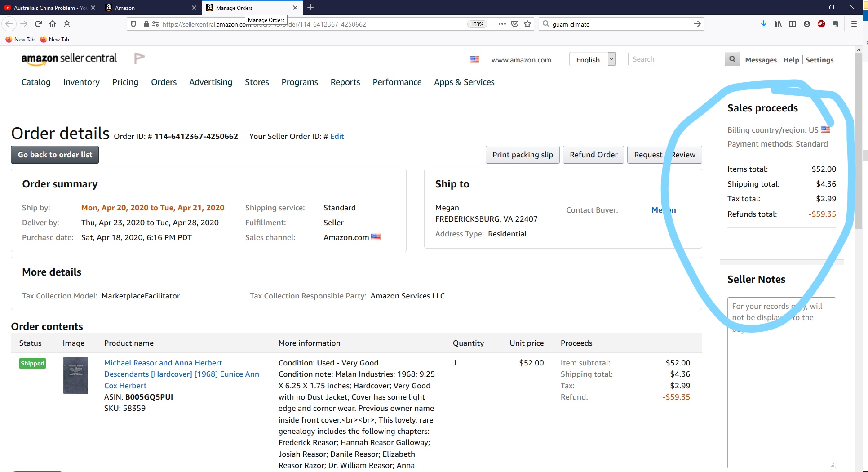
Task: Open the Help link
Action: click(x=791, y=60)
